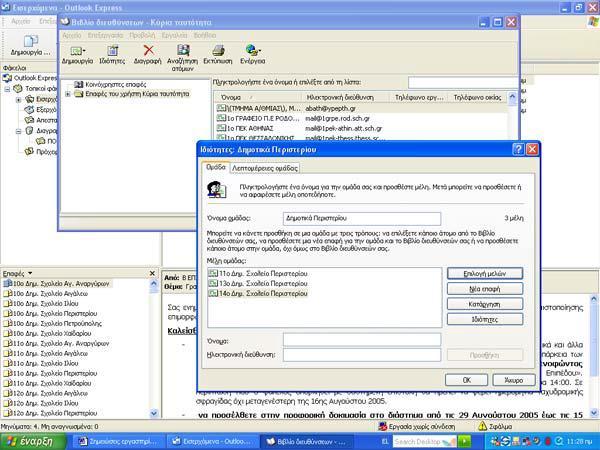The height and width of the screenshot is (450, 600).
Task: Switch to Σημειώσεις εργαστηρί... taskbar button
Action: tap(119, 442)
